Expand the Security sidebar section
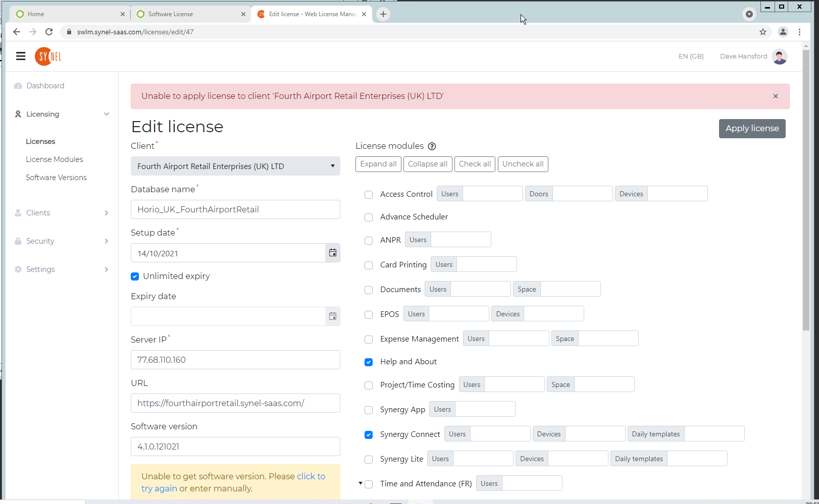819x504 pixels. pyautogui.click(x=107, y=241)
